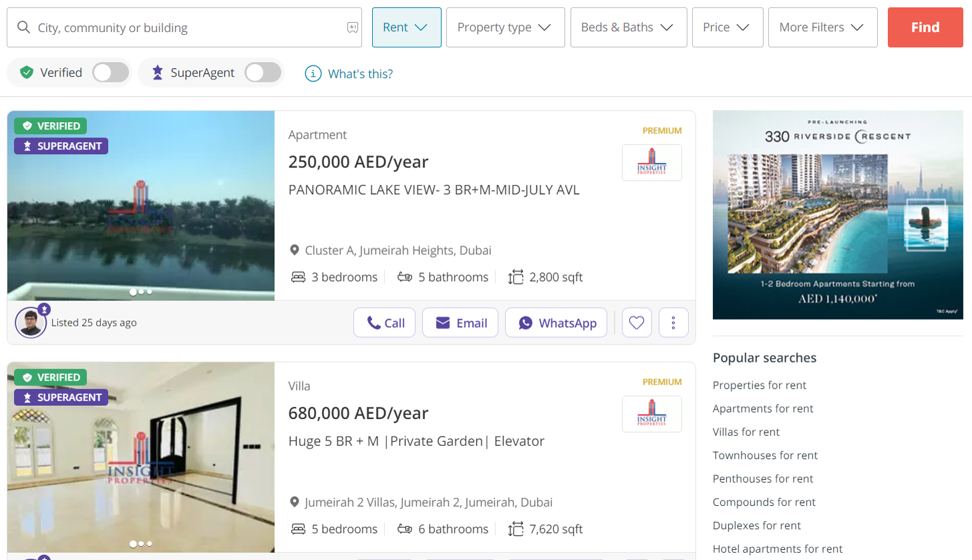Screen dimensions: 972x560
Task: Click Jumeirah 2 Villas, Jumeirah 2 location text
Action: click(x=428, y=502)
